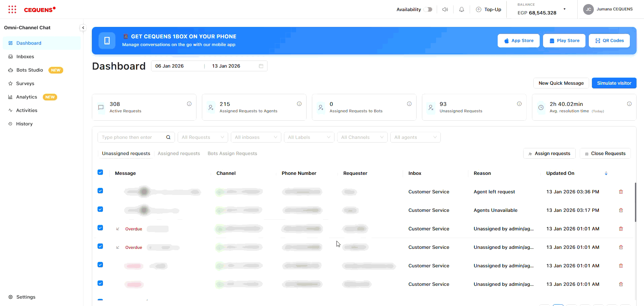Click the search magnifier icon
This screenshot has height=306, width=644.
pos(168,137)
